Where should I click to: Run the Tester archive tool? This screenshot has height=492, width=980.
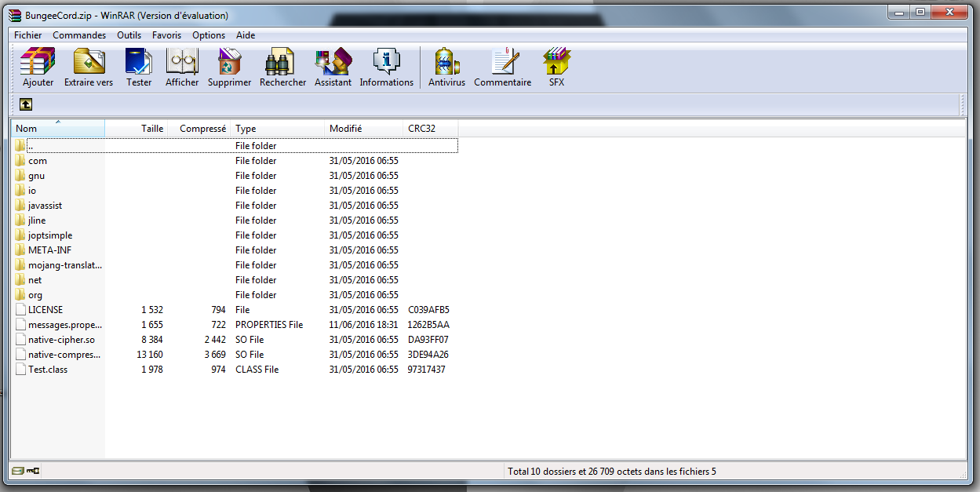pyautogui.click(x=139, y=67)
